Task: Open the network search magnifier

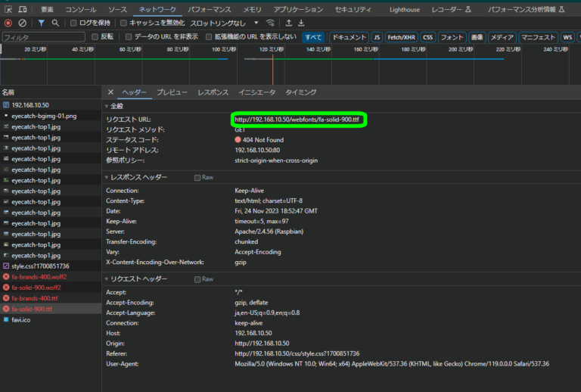Action: (x=56, y=23)
